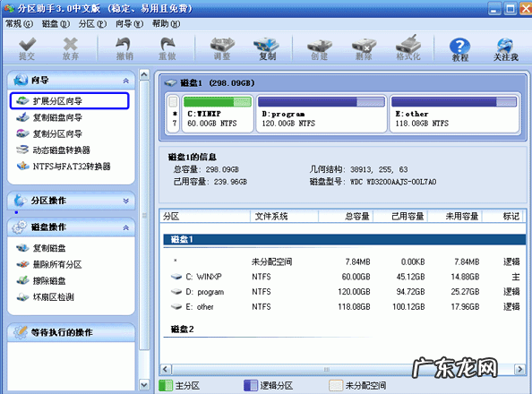Viewport: 532px width, 394px height.
Task: Collapse the 磁盘操作 panel
Action: 126,227
